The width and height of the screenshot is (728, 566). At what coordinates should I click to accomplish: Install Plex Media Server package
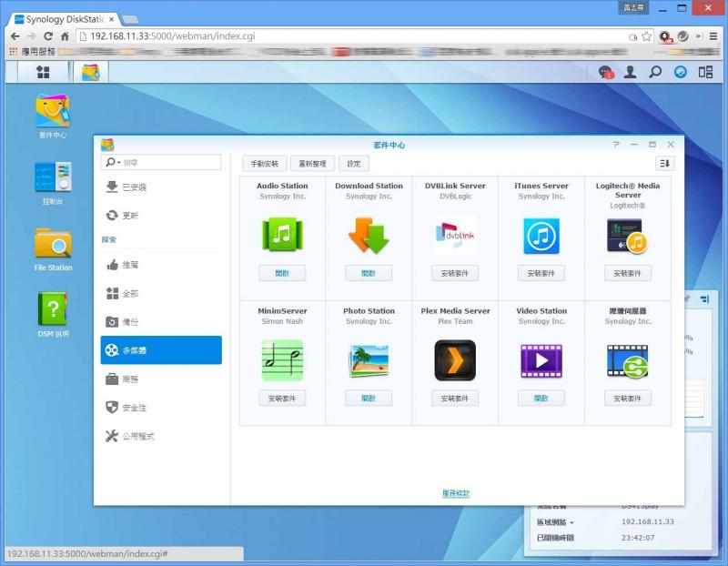(455, 399)
